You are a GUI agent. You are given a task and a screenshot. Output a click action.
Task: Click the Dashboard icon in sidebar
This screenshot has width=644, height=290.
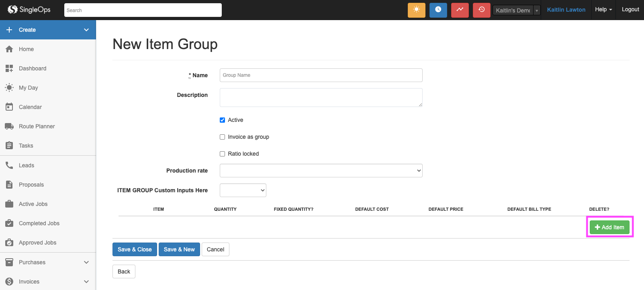[x=9, y=68]
